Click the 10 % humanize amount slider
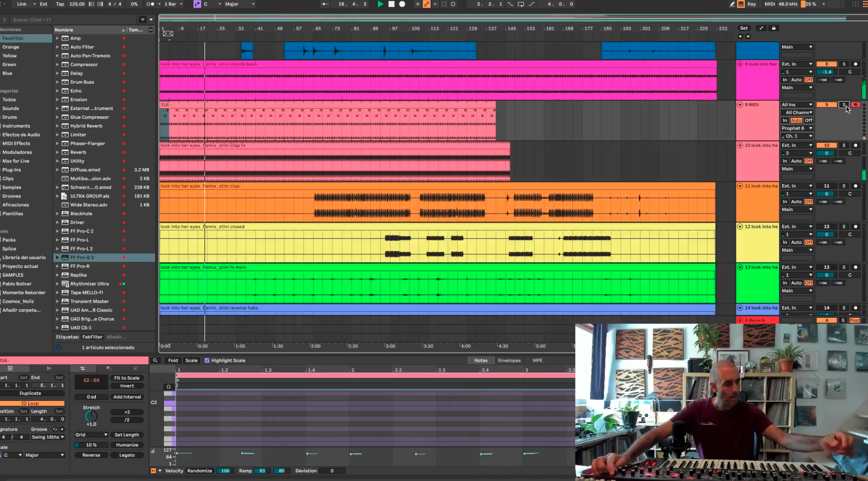Viewport: 868px width, 481px height. pyautogui.click(x=91, y=445)
